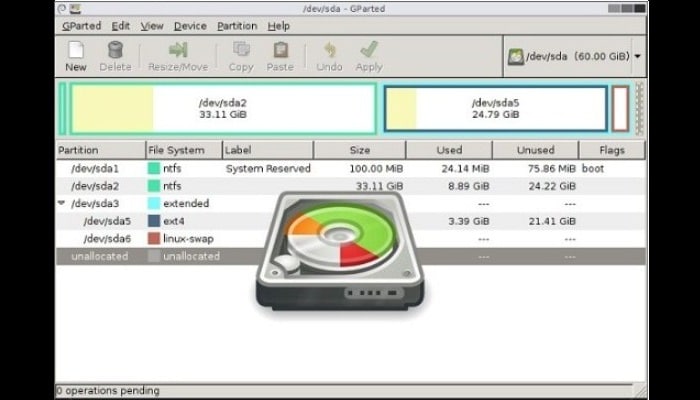
Task: Select the /dev/sda2 33.11 GiB graphical block
Action: coord(223,108)
